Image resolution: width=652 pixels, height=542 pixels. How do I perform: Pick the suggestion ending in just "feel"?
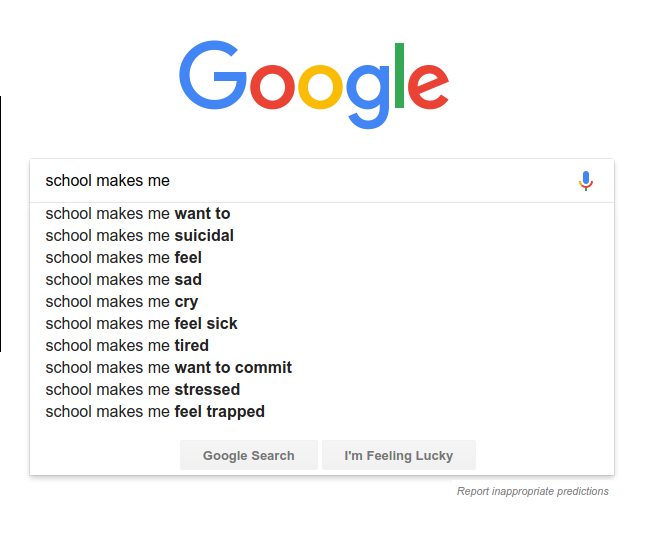124,257
